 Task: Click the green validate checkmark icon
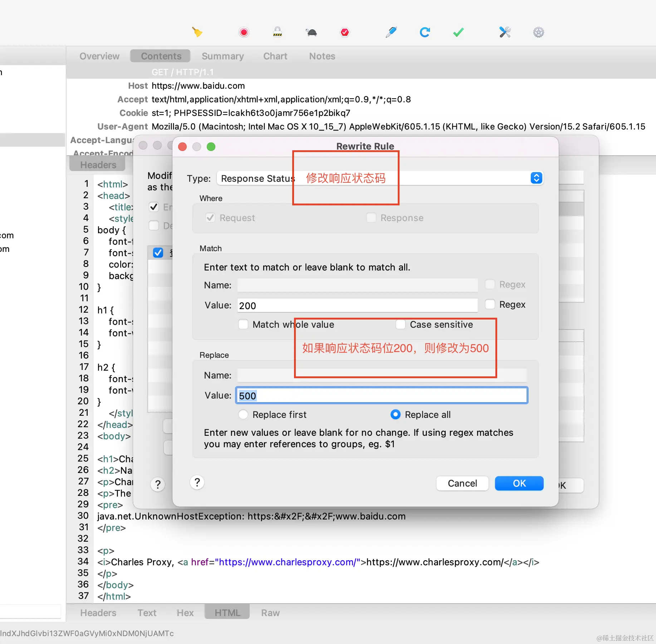coord(458,32)
